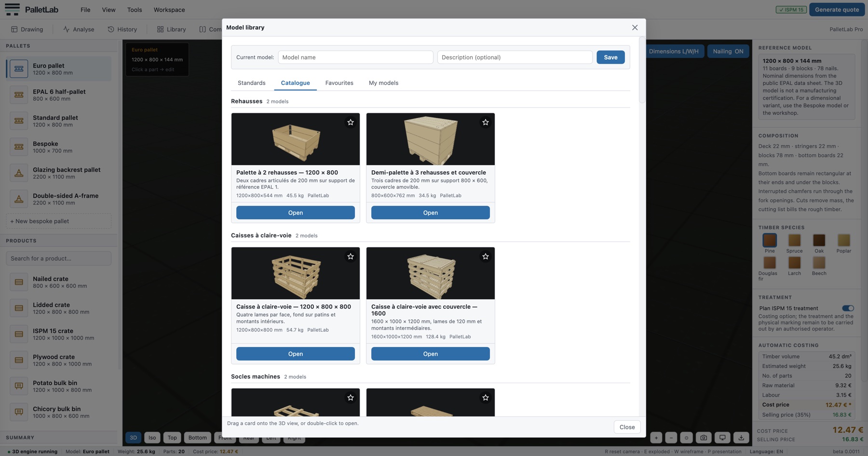Open the My models tab
The height and width of the screenshot is (456, 868).
pos(384,83)
